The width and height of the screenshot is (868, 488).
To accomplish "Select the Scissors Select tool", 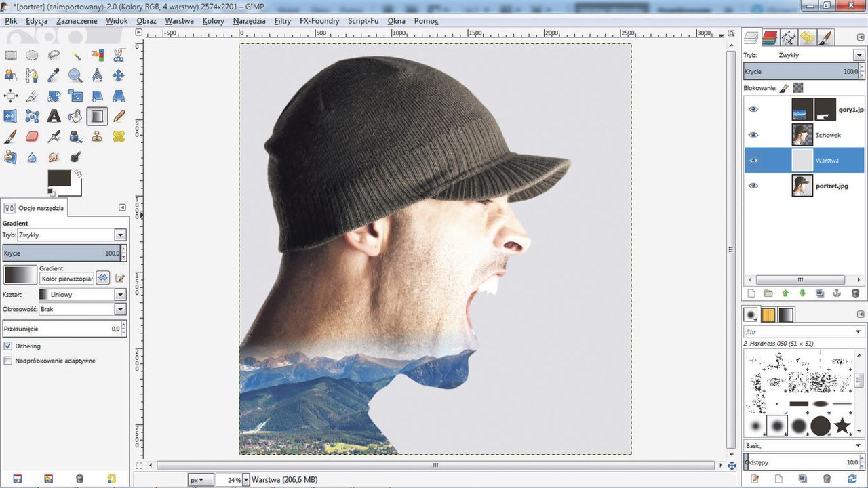I will pos(119,55).
